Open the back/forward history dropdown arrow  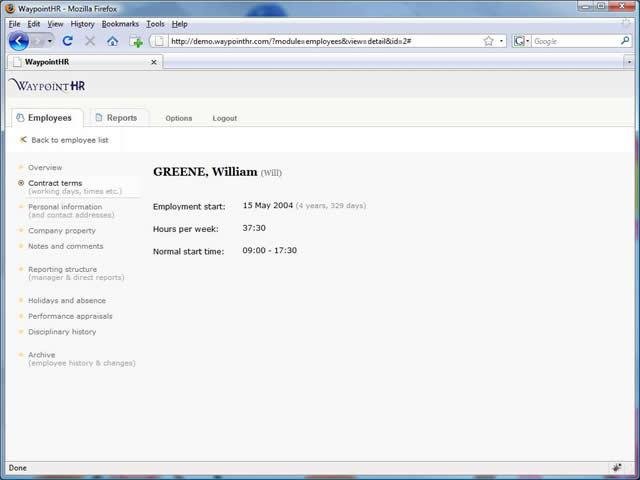(x=50, y=41)
